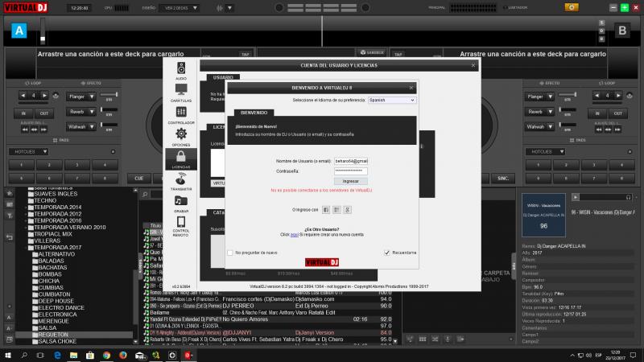This screenshot has width=644, height=362.
Task: Log in with the Google icon
Action: click(347, 210)
